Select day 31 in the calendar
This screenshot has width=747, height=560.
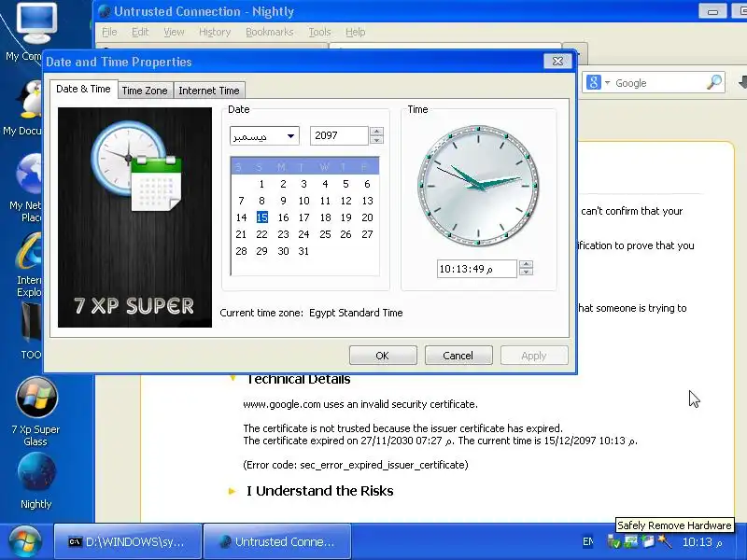303,251
